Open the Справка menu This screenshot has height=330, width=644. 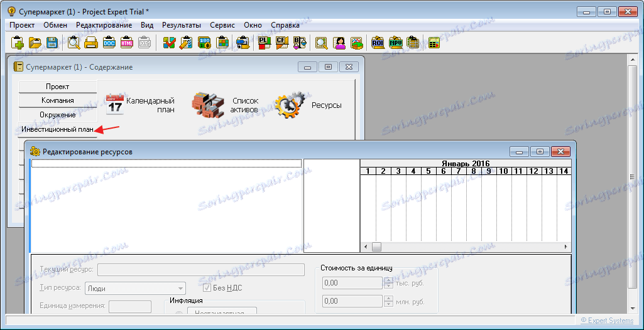point(285,25)
